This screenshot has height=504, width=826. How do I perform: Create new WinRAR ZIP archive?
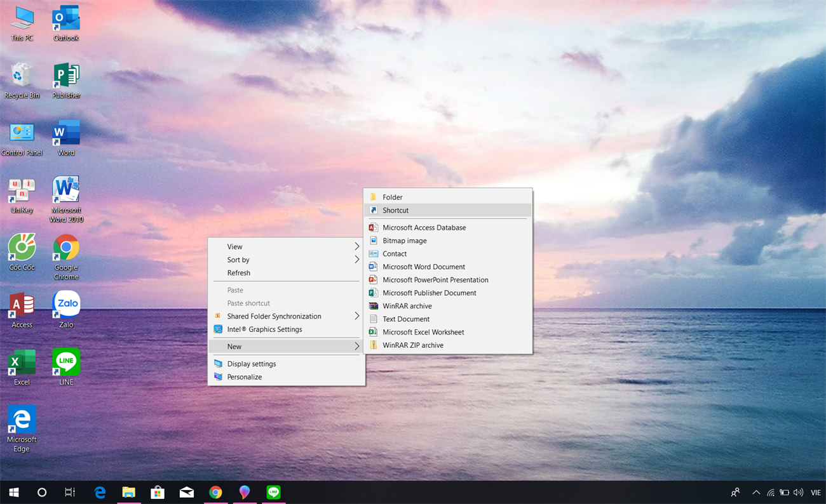(x=448, y=345)
